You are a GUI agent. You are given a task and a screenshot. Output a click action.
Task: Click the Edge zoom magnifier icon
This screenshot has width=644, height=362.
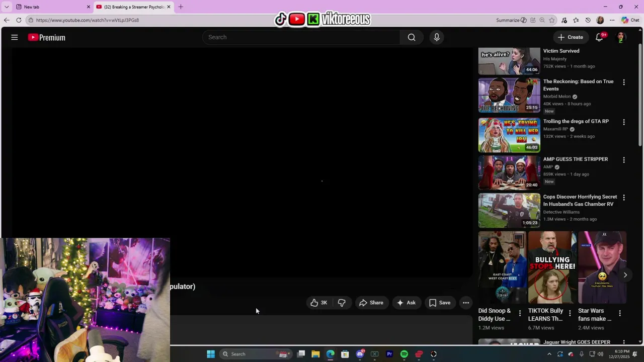542,20
